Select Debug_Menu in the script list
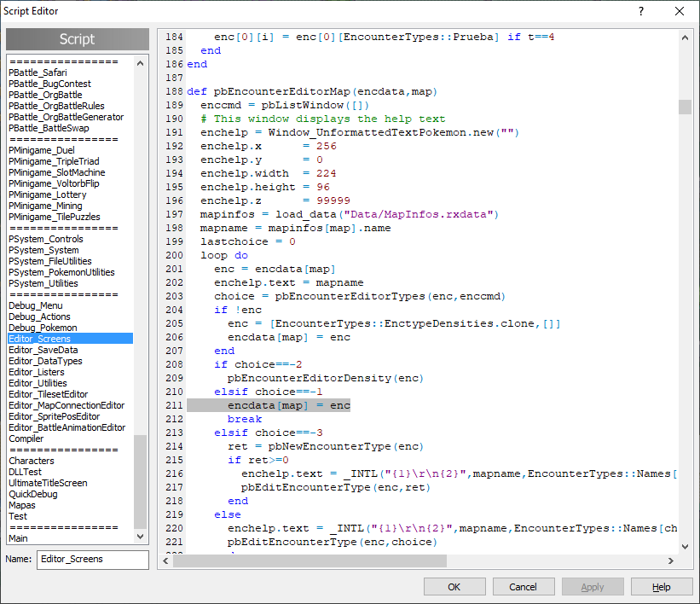Screen dimensions: 700x604 click(35, 305)
